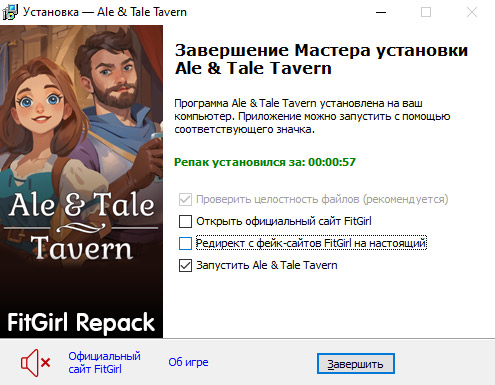Open 'Официальный сайт FitGirl' link

click(104, 363)
